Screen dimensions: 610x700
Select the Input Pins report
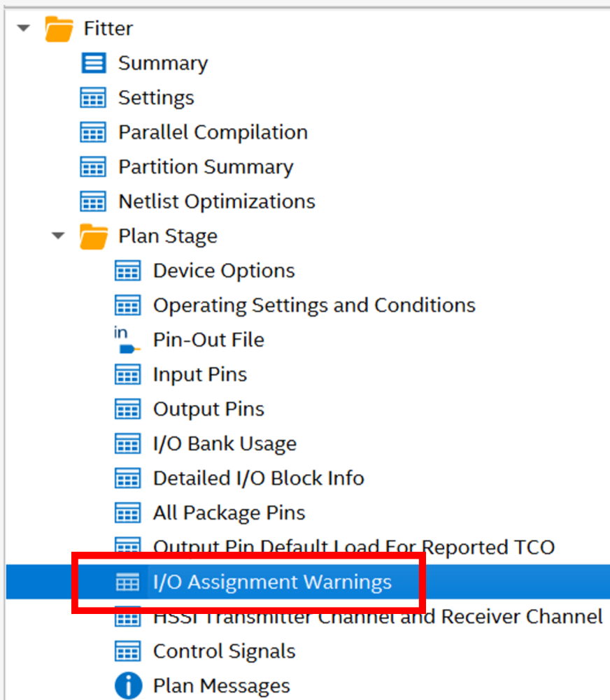[x=200, y=375]
